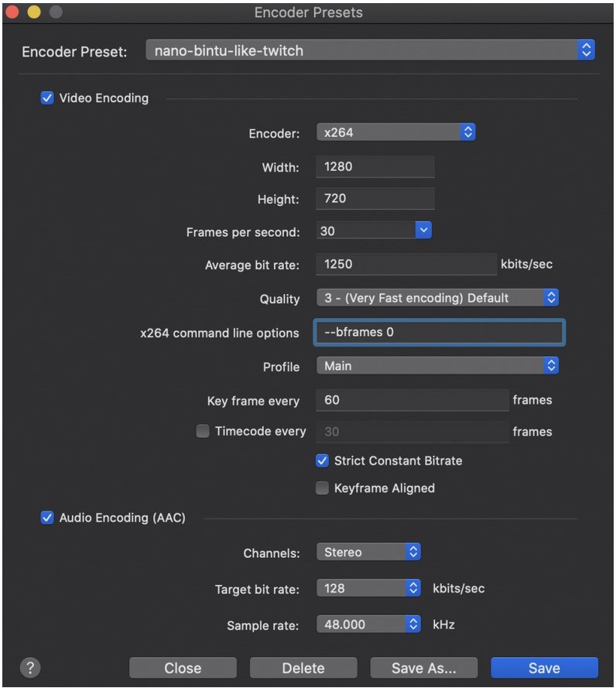The image size is (616, 688).
Task: Toggle the Video Encoding checkbox
Action: [x=47, y=98]
